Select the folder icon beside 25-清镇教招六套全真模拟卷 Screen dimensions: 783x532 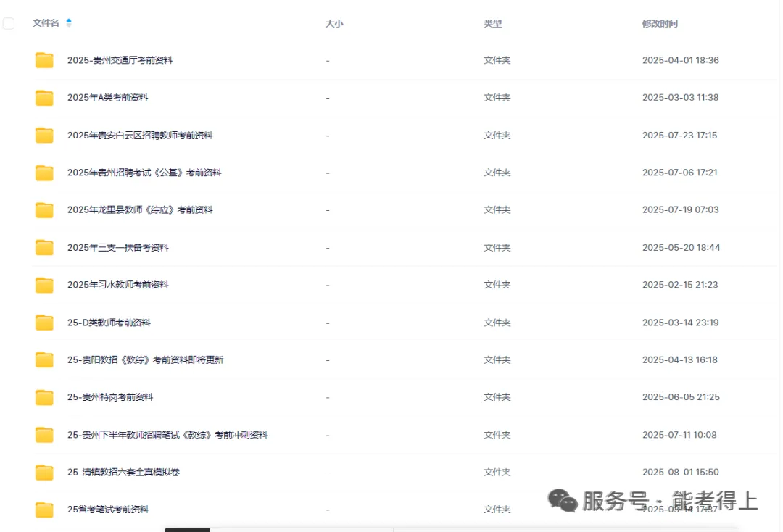click(x=43, y=472)
